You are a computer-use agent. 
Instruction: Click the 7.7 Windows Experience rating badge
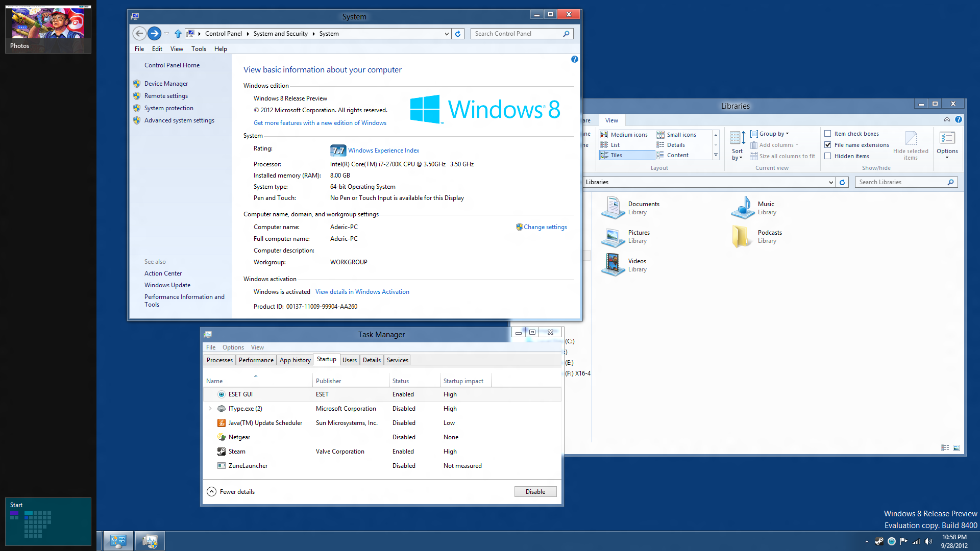pos(338,151)
